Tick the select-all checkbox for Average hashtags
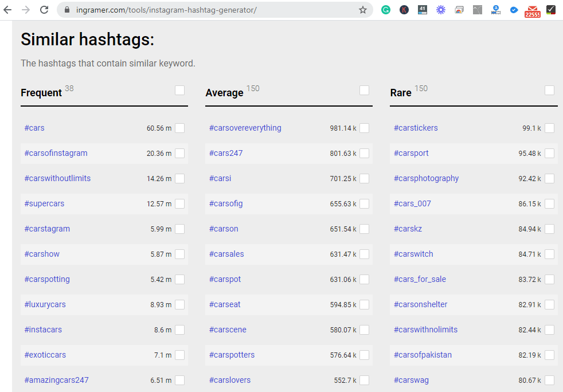This screenshot has height=392, width=563. (364, 90)
